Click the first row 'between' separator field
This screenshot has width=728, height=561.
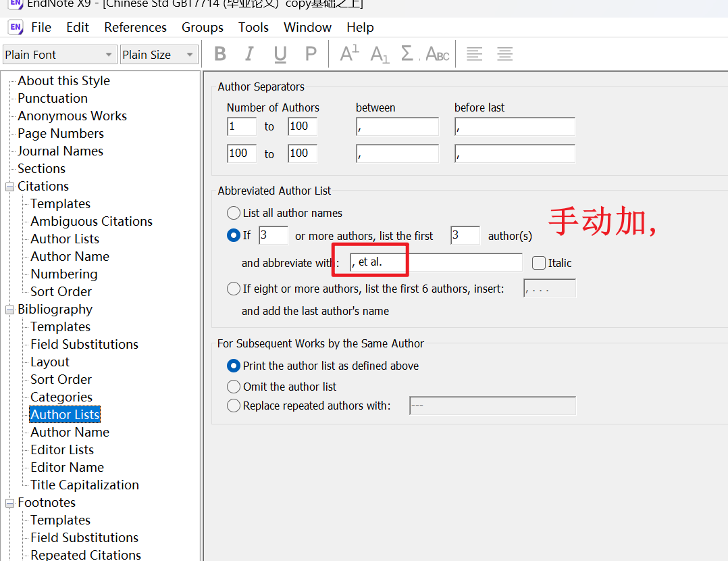397,126
